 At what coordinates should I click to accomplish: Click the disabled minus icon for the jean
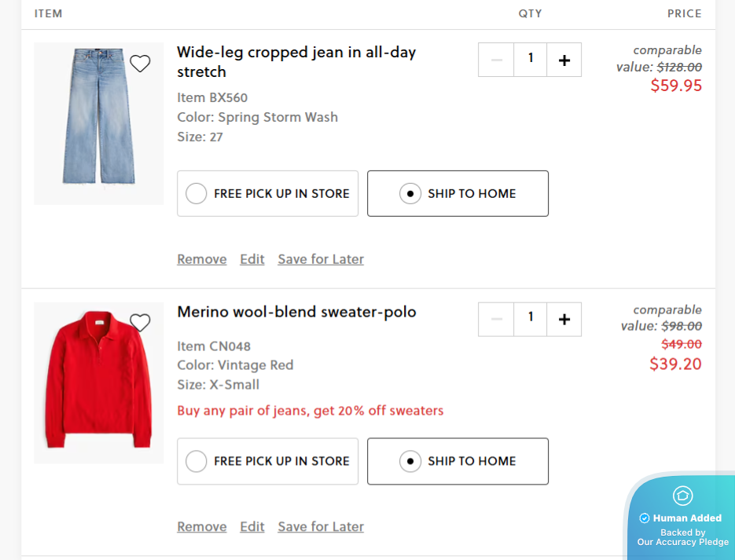tap(495, 59)
